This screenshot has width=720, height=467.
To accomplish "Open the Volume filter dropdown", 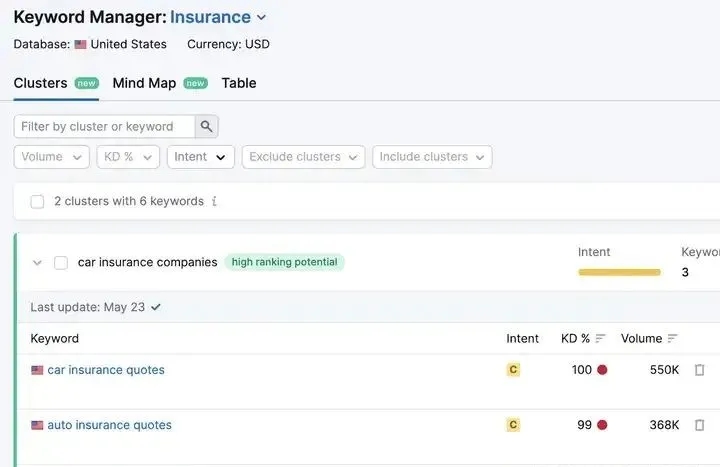I will point(51,157).
